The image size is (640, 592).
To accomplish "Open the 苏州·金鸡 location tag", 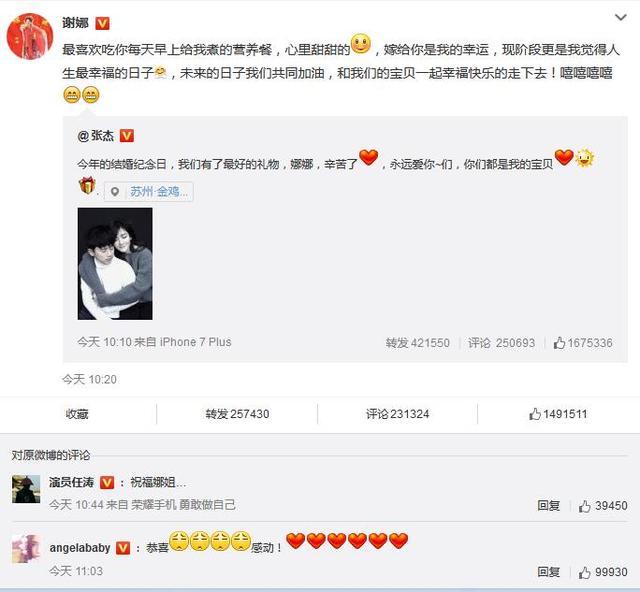I will (159, 191).
